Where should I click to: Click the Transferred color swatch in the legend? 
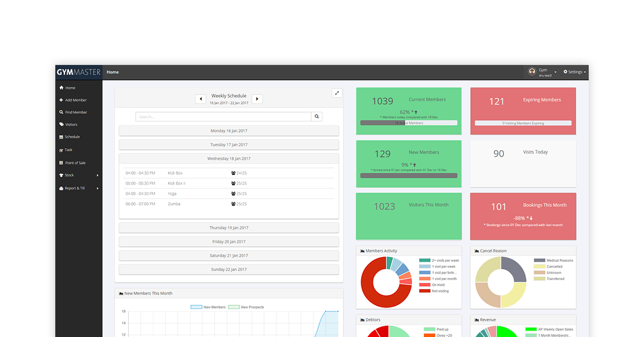[x=539, y=279]
